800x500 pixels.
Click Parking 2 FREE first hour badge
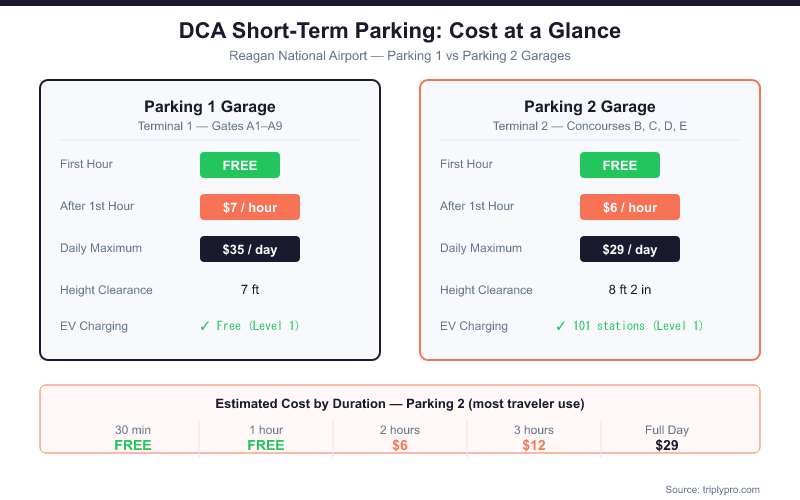620,165
